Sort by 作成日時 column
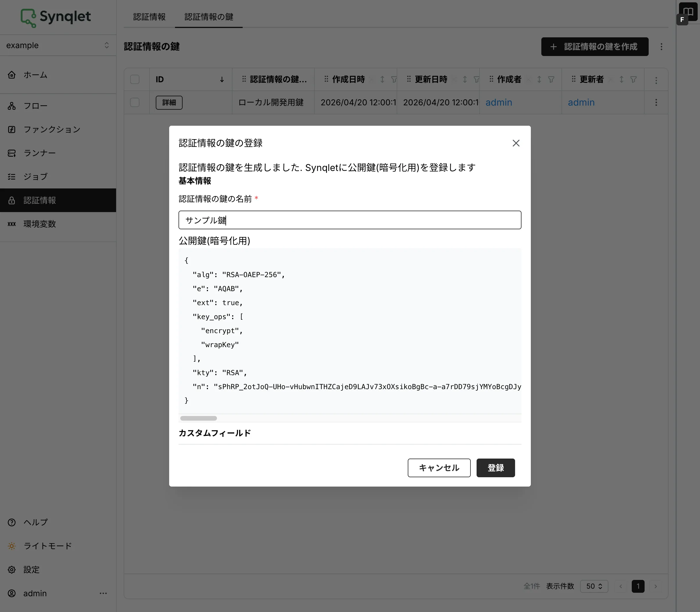700x612 pixels. [382, 79]
